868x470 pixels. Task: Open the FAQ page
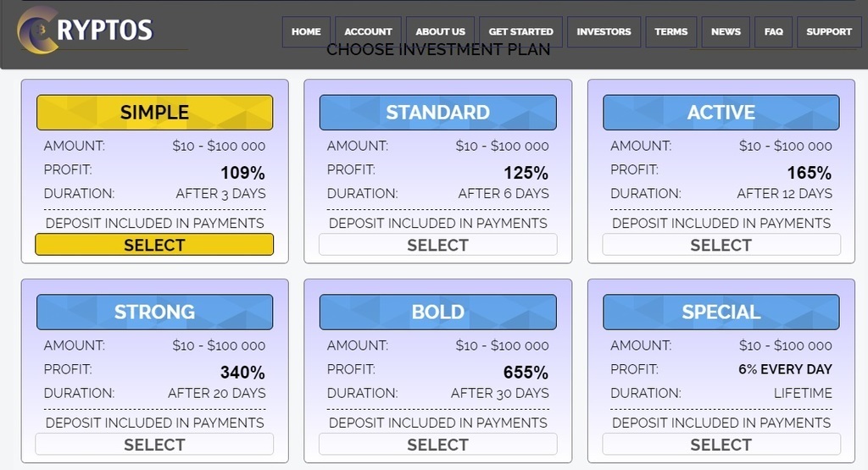point(773,31)
